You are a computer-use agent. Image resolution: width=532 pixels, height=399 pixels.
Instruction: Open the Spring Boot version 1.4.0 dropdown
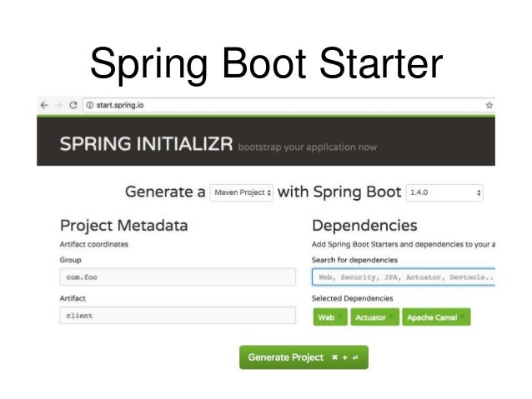pyautogui.click(x=444, y=192)
